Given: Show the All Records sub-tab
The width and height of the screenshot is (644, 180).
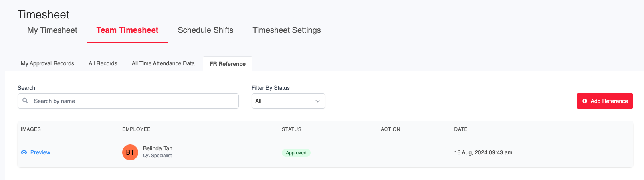Looking at the screenshot, I should point(103,63).
